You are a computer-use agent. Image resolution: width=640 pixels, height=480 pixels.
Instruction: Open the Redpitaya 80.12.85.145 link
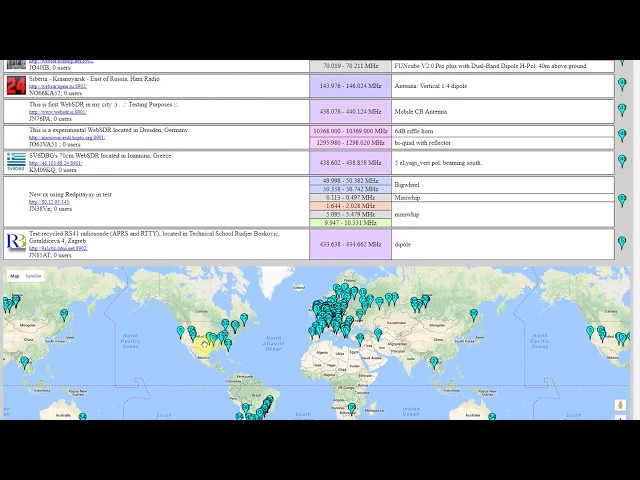(x=49, y=202)
